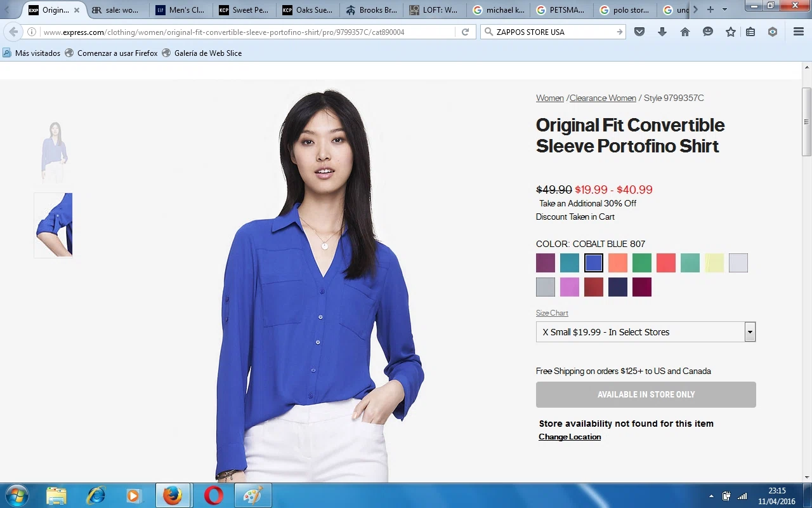Reload the page using the refresh icon
The image size is (812, 508).
point(465,32)
